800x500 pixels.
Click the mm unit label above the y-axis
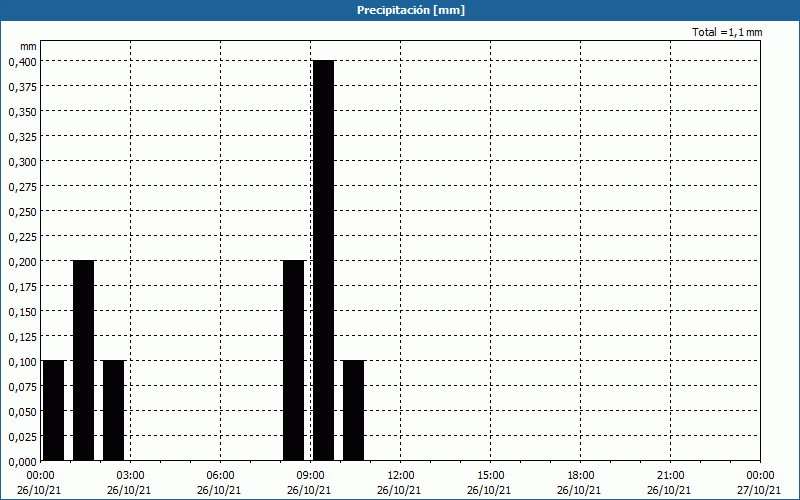tap(28, 46)
